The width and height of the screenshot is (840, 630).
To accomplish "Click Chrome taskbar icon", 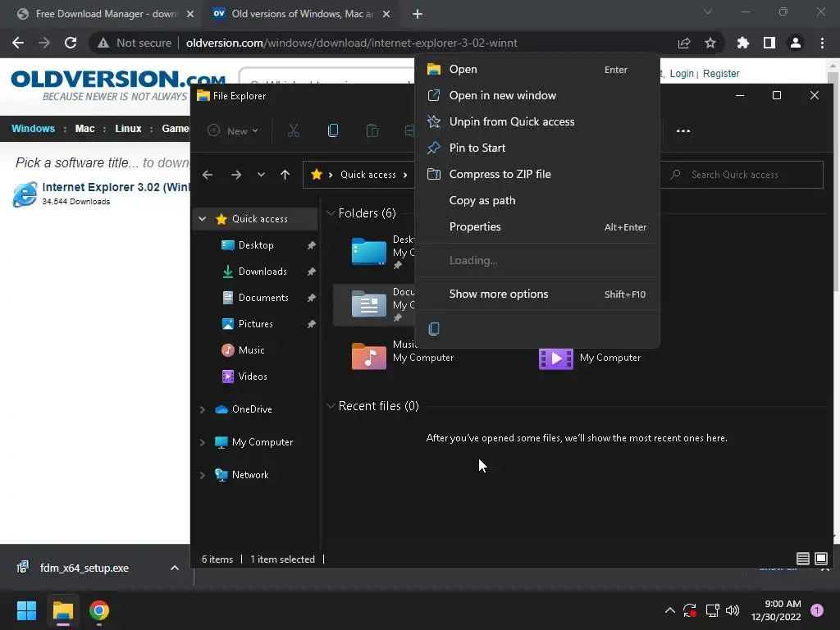I will pos(99,610).
